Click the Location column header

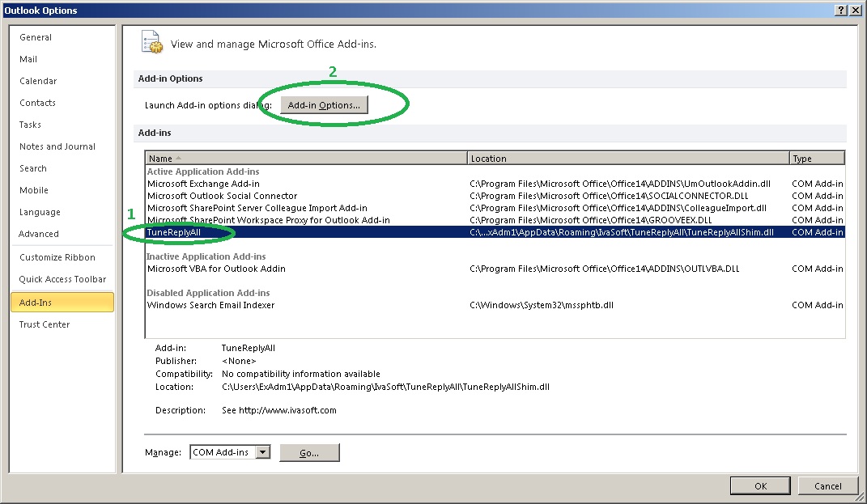pos(628,159)
